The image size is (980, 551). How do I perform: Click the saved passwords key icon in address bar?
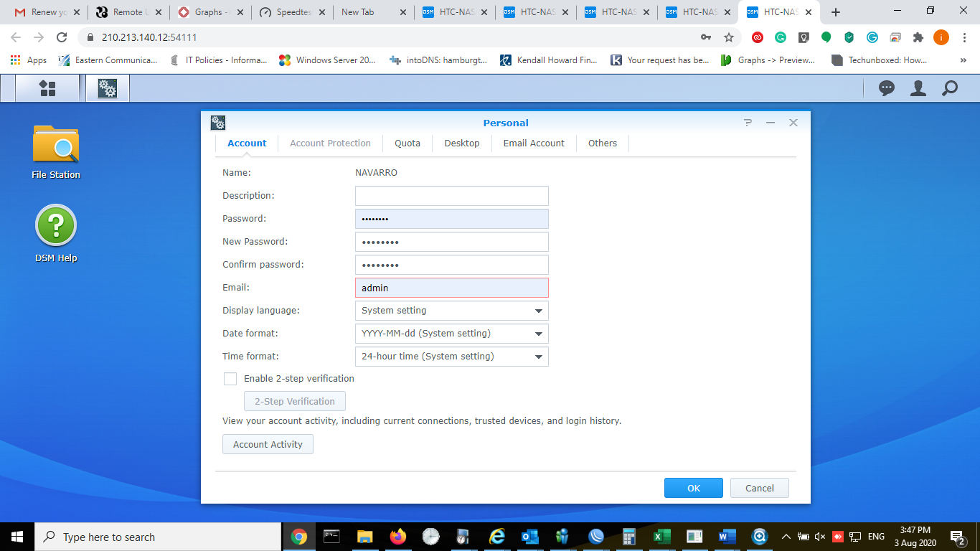tap(706, 37)
